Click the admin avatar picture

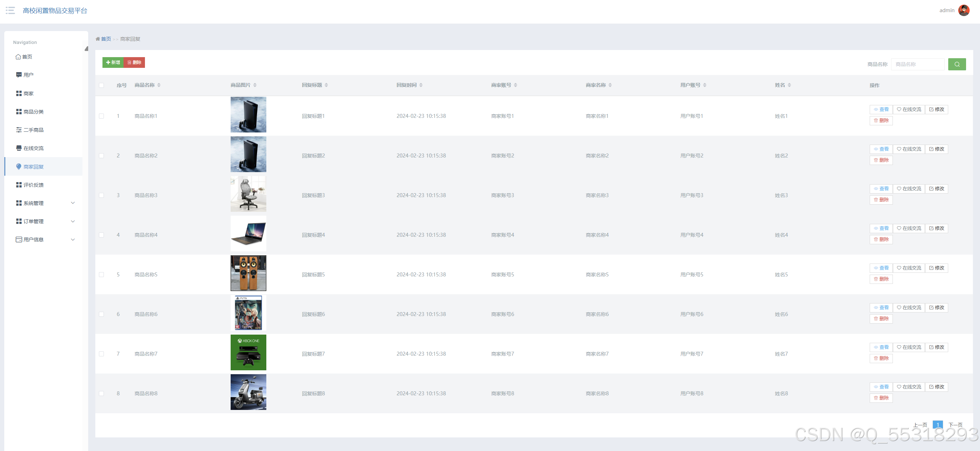pos(963,10)
